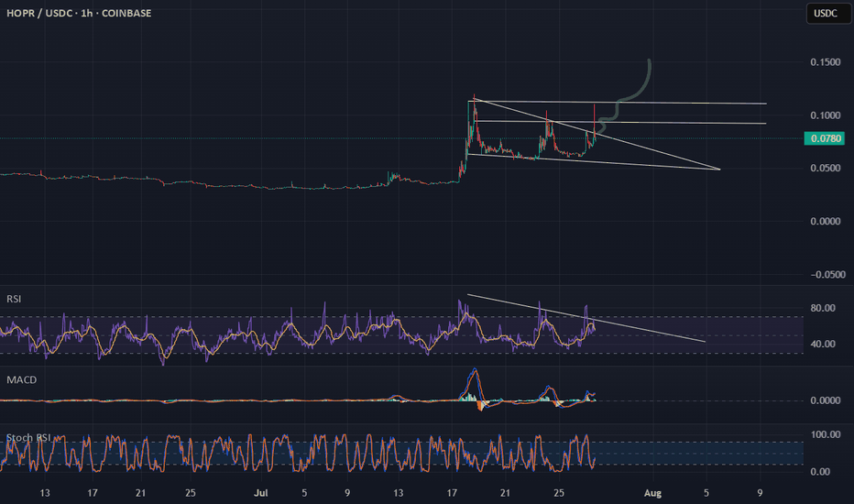Click the Stoch RSI 100.00 scale value
Image resolution: width=854 pixels, height=504 pixels.
(x=825, y=434)
